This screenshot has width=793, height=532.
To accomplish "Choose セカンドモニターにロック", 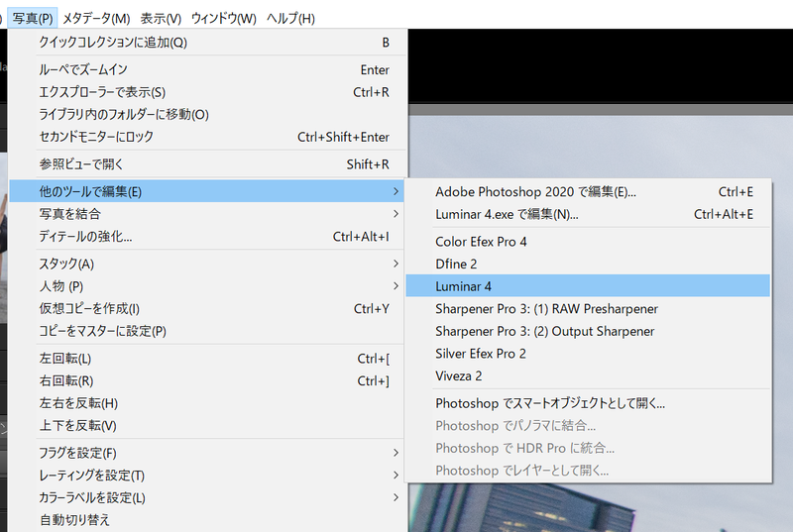I will pos(207,137).
